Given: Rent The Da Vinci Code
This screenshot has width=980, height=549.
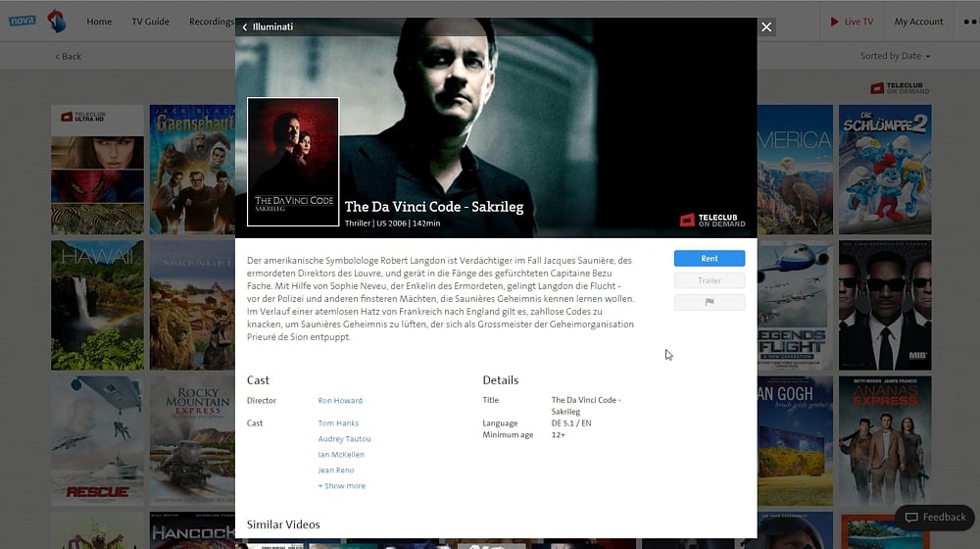Looking at the screenshot, I should pos(710,258).
